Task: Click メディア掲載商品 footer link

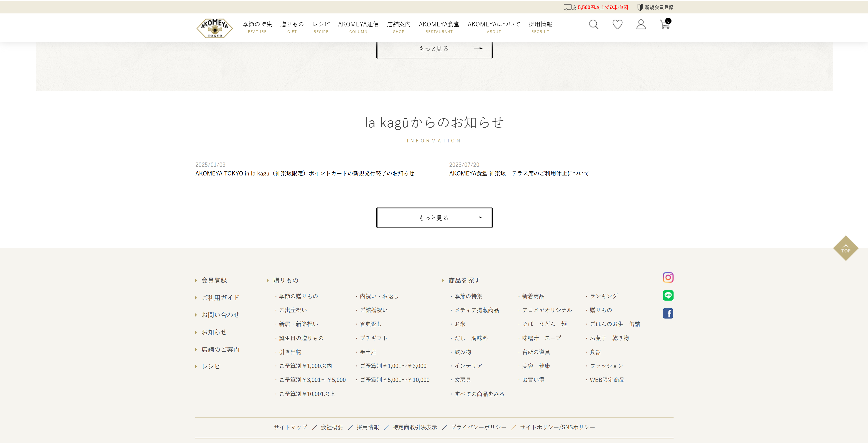Action: (x=476, y=310)
